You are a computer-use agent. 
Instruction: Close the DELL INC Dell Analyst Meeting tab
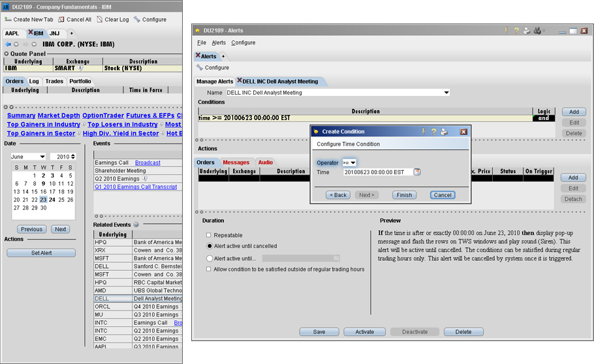(x=240, y=81)
